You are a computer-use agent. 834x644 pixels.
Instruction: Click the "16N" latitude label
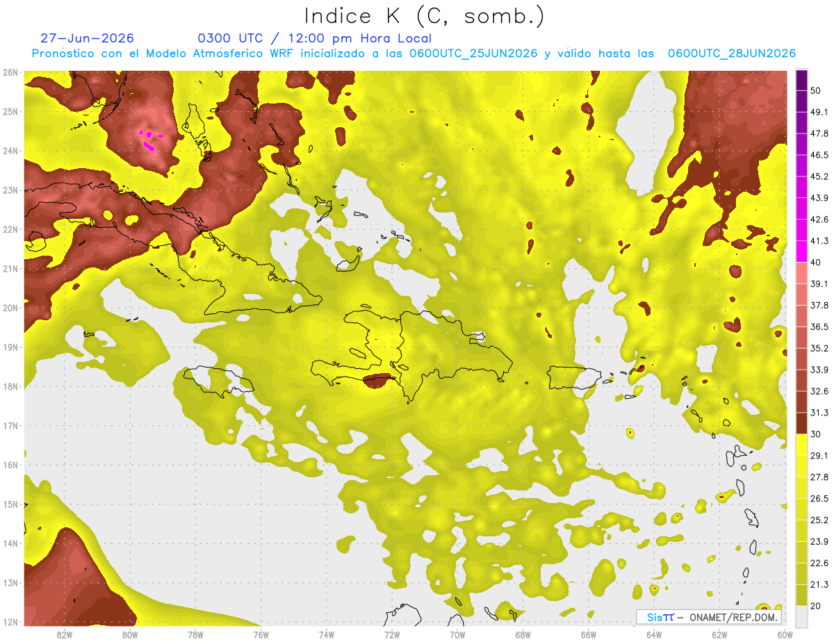pyautogui.click(x=10, y=465)
